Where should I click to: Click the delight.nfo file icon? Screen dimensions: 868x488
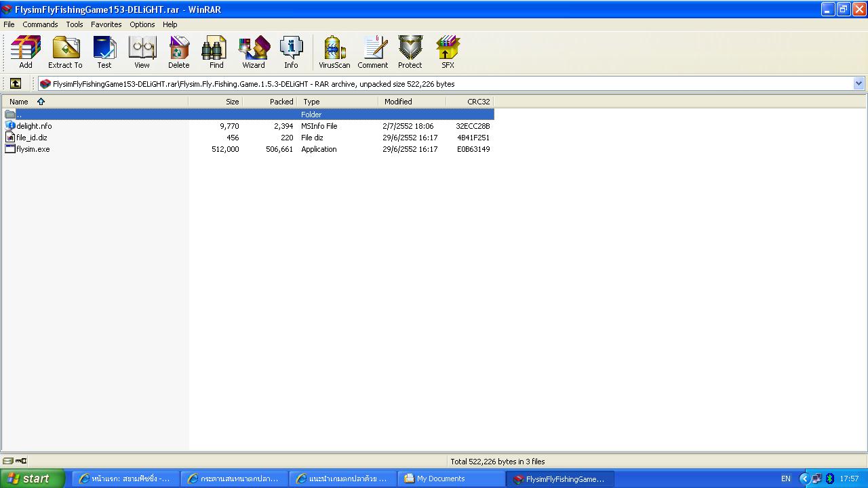tap(10, 125)
